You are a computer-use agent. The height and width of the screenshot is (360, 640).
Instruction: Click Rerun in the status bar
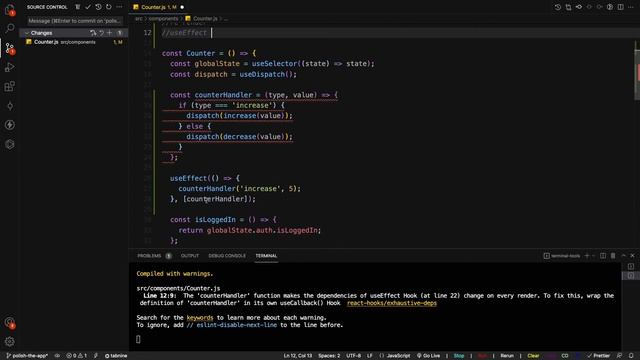click(x=507, y=356)
